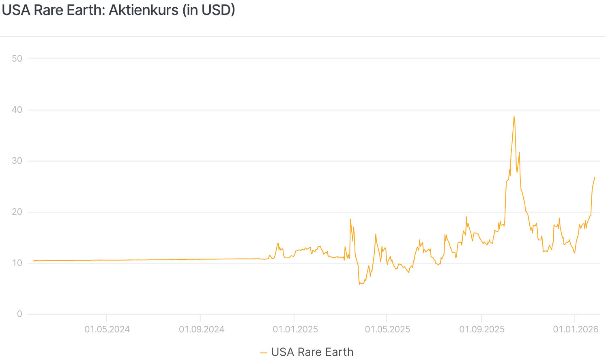Select the 40 value on the y-axis
This screenshot has width=606, height=364.
click(17, 110)
